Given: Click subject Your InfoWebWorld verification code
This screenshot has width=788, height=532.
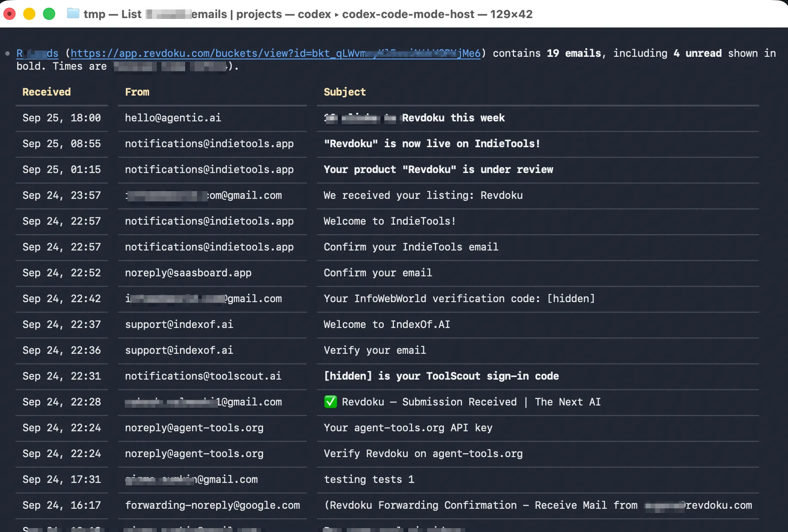Looking at the screenshot, I should tap(459, 299).
